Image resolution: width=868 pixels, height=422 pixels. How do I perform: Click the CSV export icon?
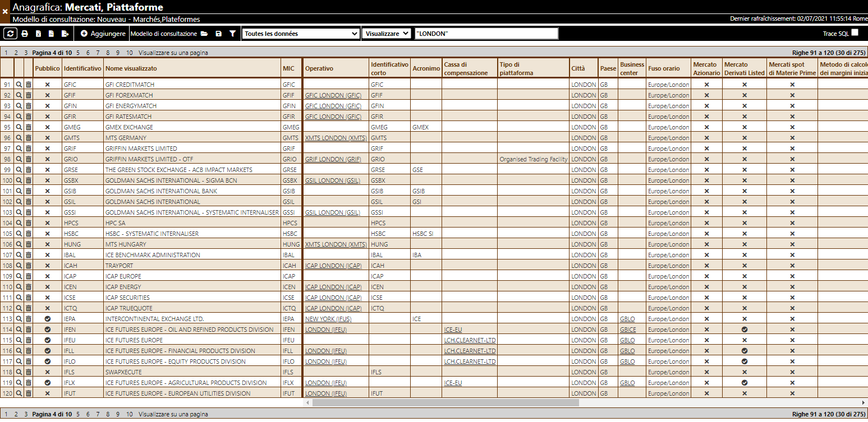(51, 34)
